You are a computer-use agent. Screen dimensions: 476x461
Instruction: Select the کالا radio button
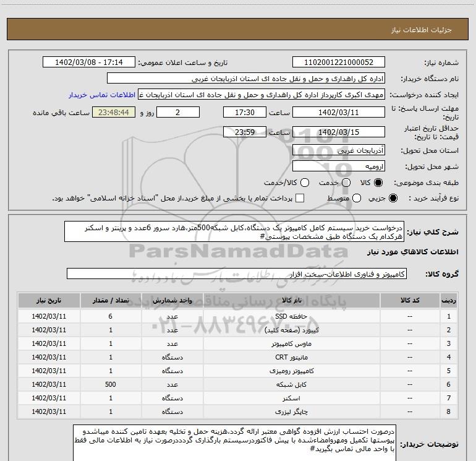[x=378, y=183]
